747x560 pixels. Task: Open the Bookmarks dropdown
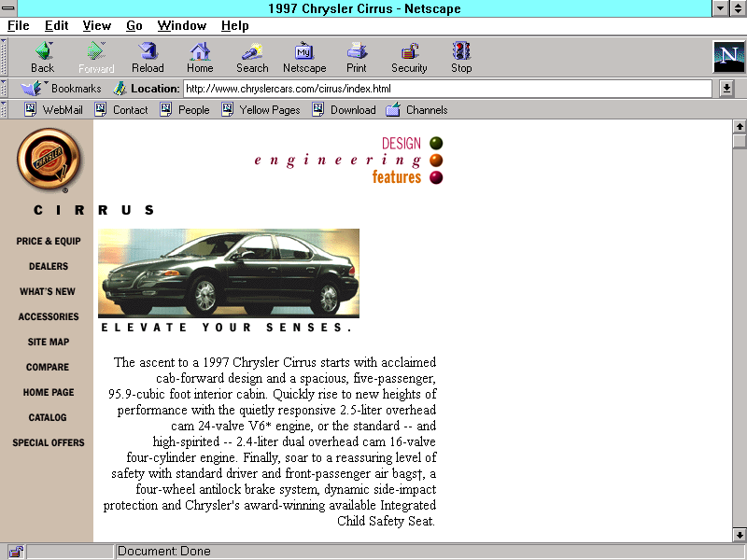tap(62, 89)
